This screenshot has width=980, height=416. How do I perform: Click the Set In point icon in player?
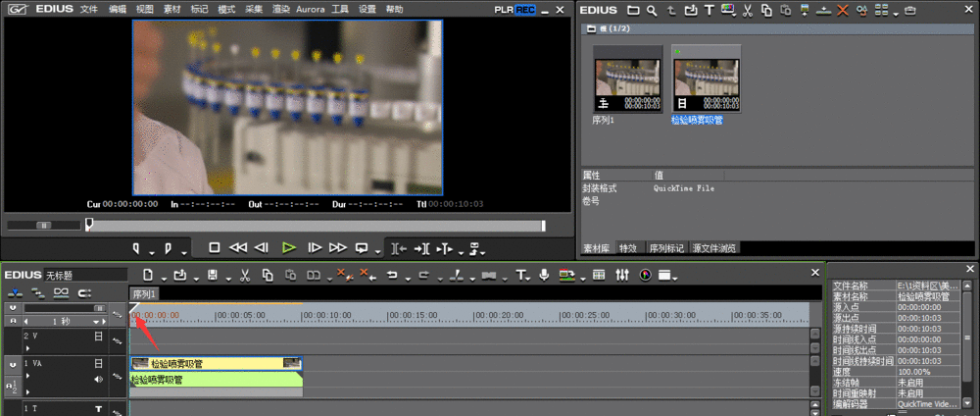[137, 248]
